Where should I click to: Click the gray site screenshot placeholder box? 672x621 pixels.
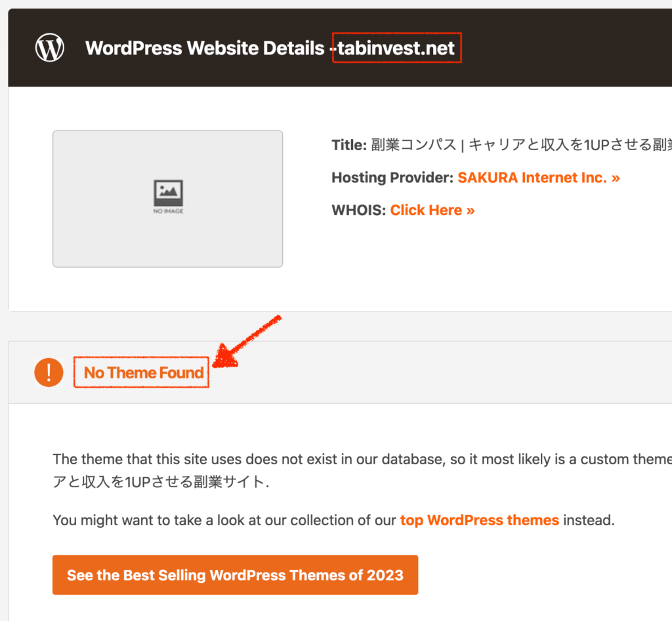click(167, 199)
